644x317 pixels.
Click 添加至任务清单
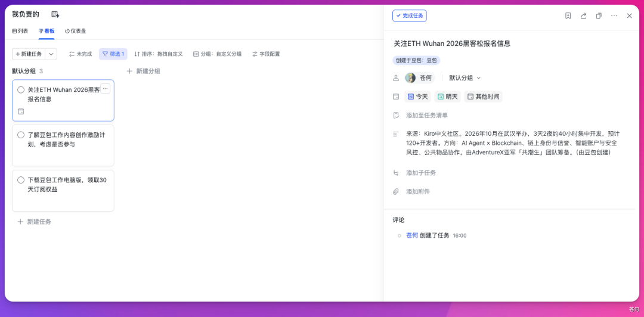tap(427, 116)
